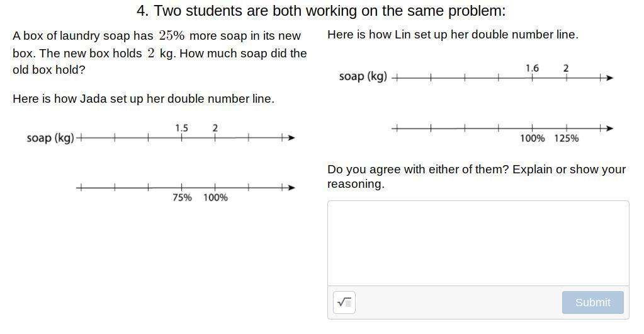Focus the answer explanation text box
The width and height of the screenshot is (644, 334).
(478, 243)
